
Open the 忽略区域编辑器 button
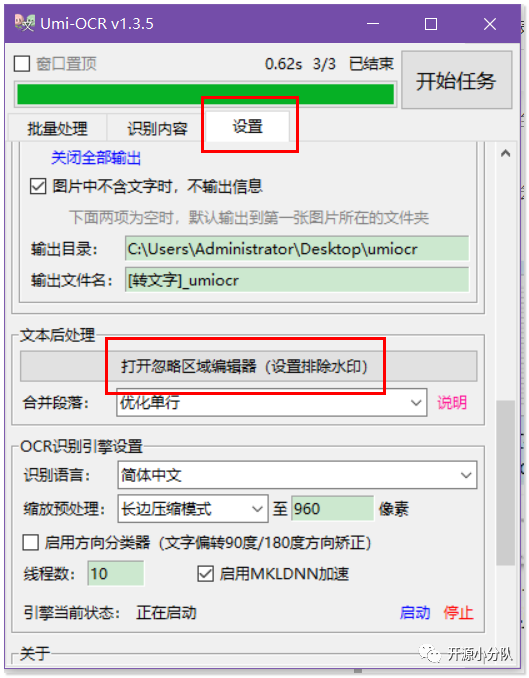tap(248, 366)
